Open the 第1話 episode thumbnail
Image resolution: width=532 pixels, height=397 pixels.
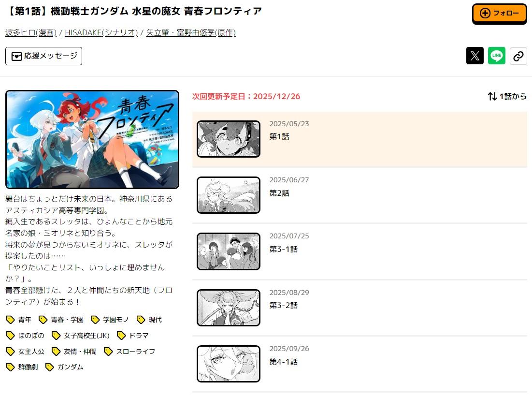(x=229, y=139)
